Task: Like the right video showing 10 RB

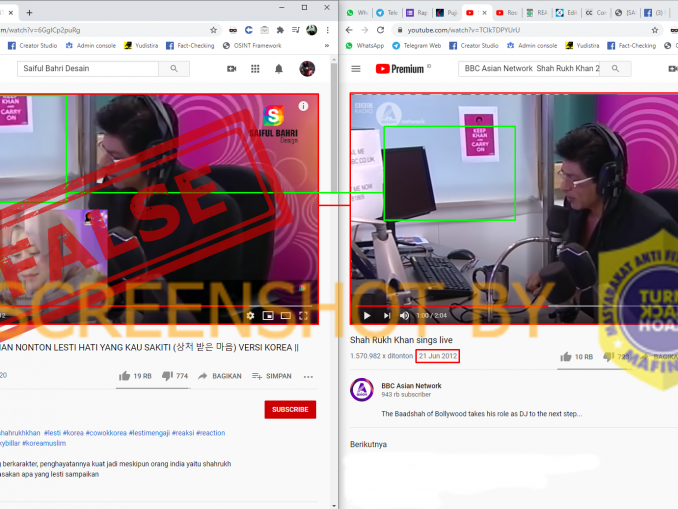Action: point(576,357)
